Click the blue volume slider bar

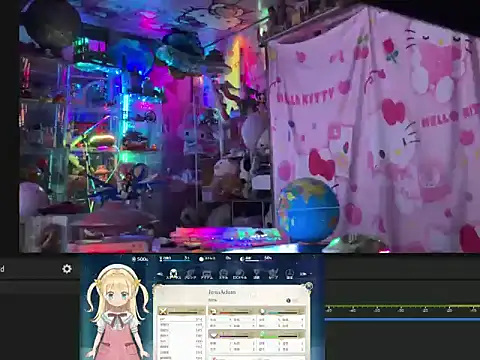402,319
